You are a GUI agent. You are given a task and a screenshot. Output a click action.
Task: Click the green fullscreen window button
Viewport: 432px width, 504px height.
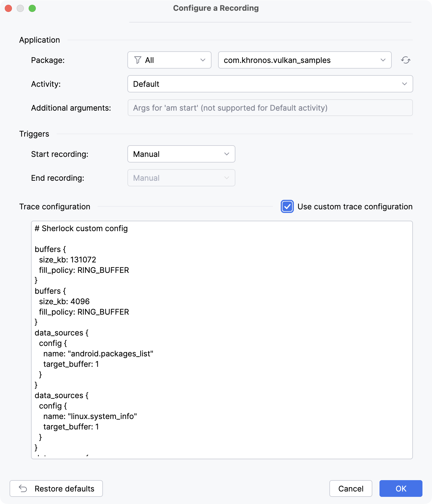click(32, 8)
